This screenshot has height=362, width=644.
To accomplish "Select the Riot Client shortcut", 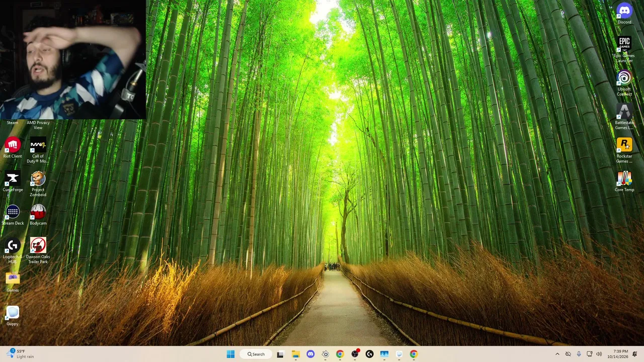I will point(13,148).
